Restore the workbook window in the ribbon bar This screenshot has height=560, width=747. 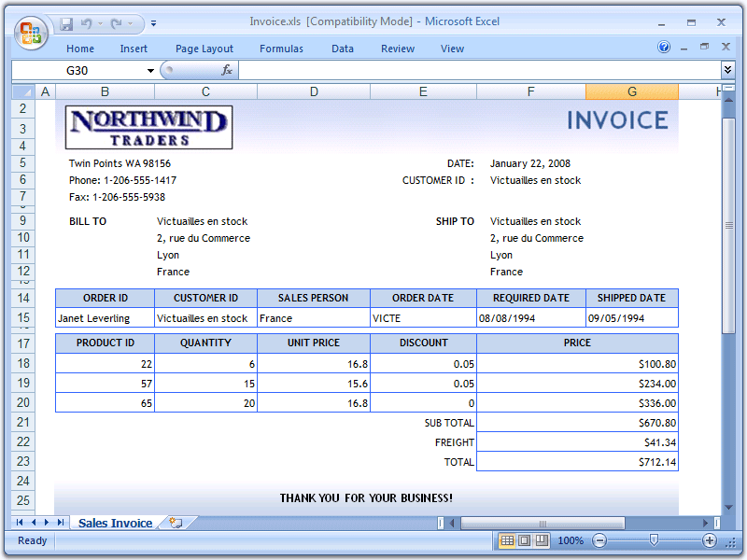pos(704,47)
